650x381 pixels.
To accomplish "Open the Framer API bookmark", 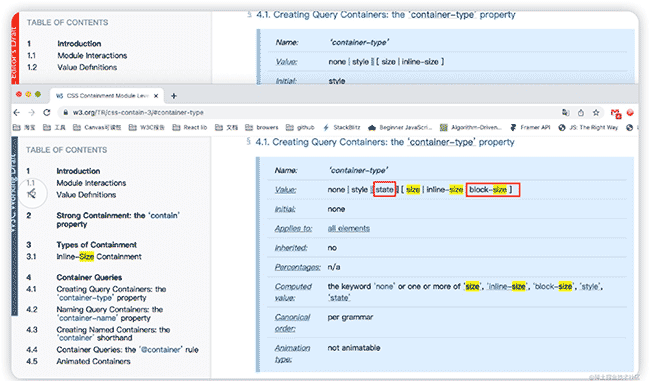I will pyautogui.click(x=530, y=127).
